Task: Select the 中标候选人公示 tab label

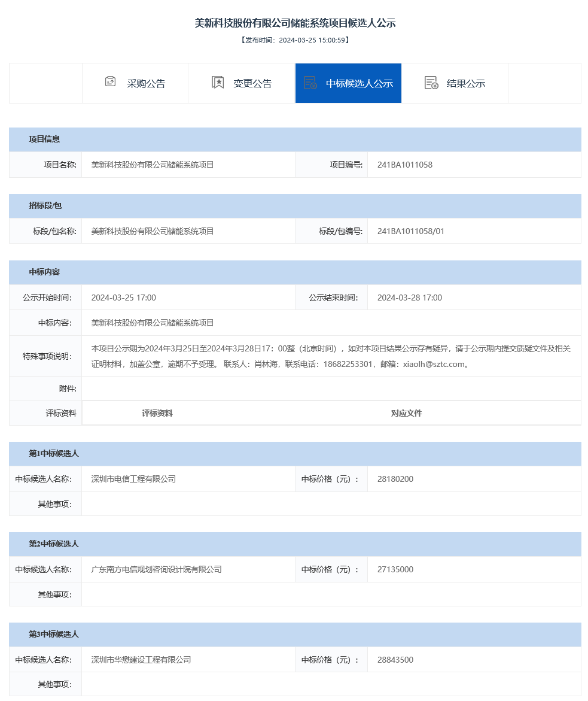Action: (x=359, y=84)
